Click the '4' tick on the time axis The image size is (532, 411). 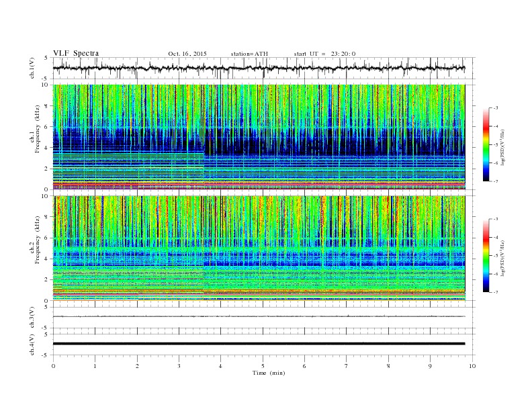pos(220,366)
